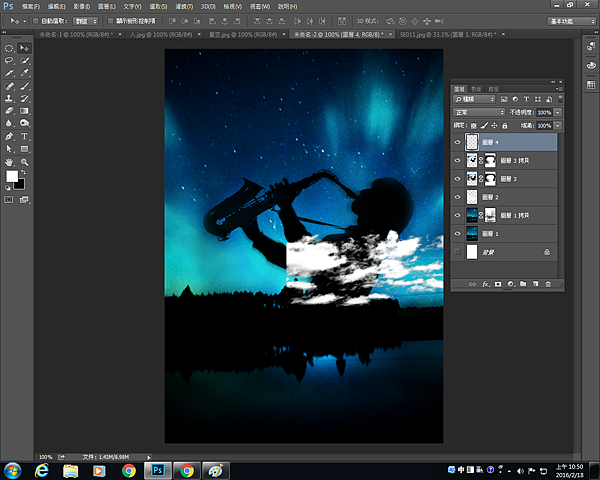The width and height of the screenshot is (600, 480).
Task: Click the trash icon to delete layer
Action: coord(547,285)
